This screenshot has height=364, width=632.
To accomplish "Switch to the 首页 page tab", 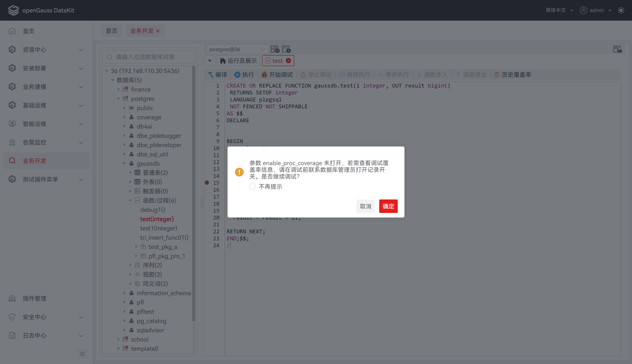I will tap(112, 31).
